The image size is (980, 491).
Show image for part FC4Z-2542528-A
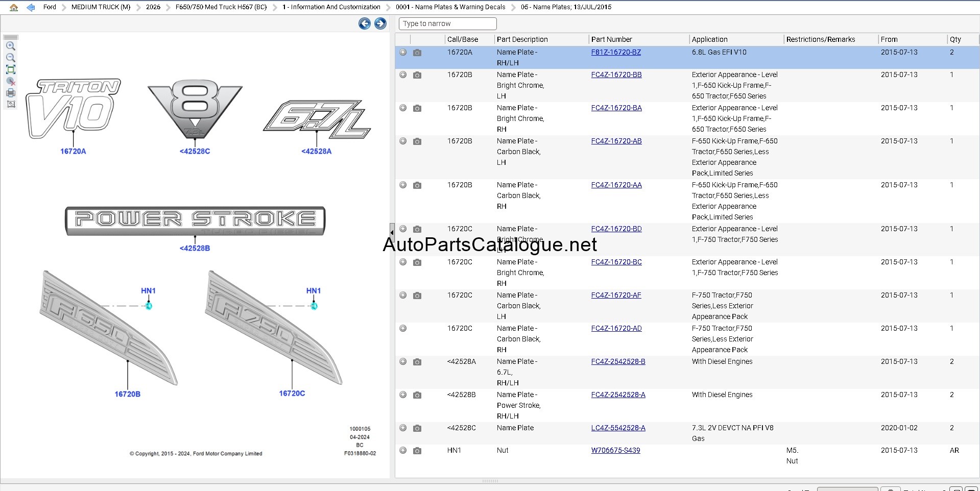(x=417, y=395)
